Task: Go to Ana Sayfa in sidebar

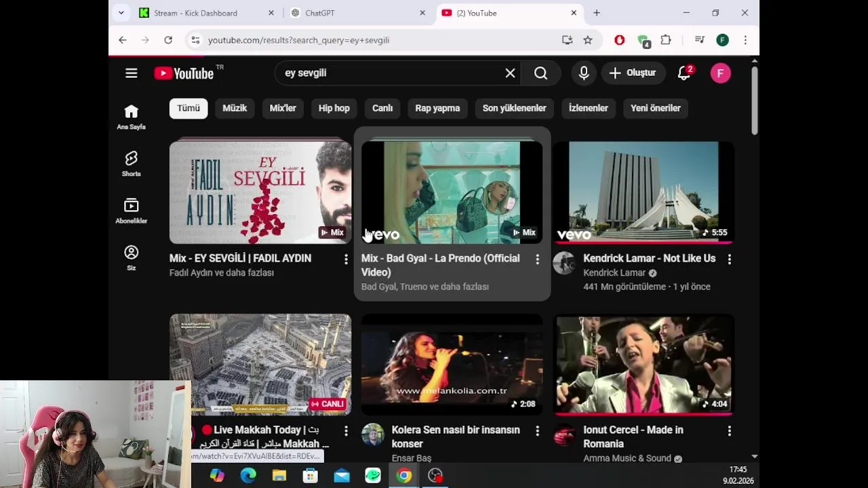Action: 131,117
